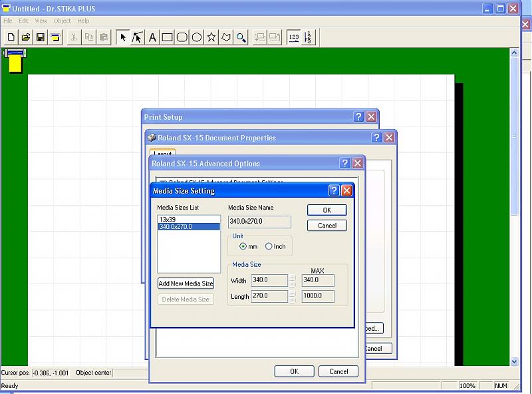The image size is (532, 394).
Task: Click the yellow cutter icon on canvas
Action: point(15,61)
